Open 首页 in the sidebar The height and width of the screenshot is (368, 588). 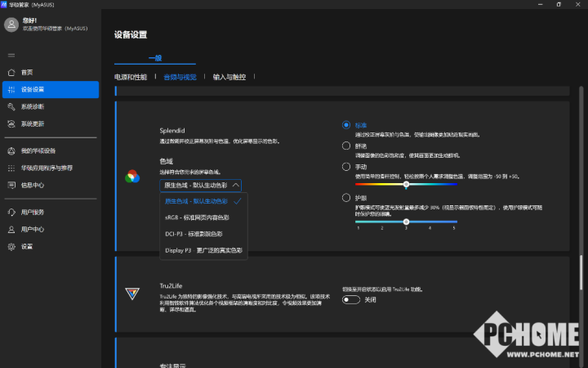point(51,72)
